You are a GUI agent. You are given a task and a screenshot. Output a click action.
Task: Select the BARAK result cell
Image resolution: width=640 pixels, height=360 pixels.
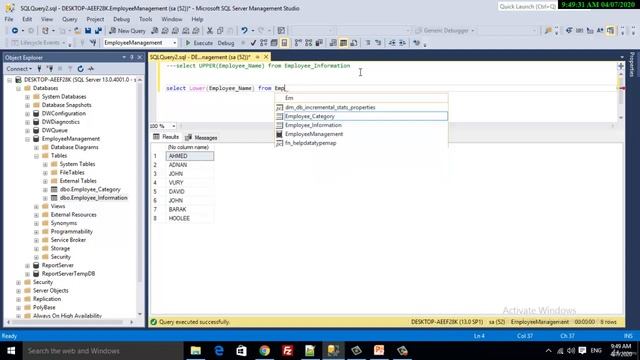(x=190, y=209)
